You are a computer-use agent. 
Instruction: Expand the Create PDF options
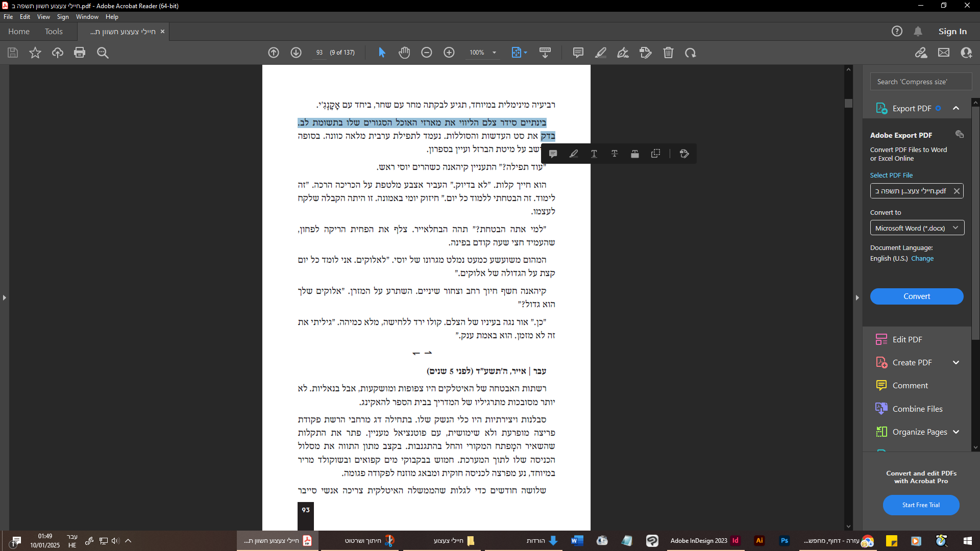pyautogui.click(x=956, y=362)
